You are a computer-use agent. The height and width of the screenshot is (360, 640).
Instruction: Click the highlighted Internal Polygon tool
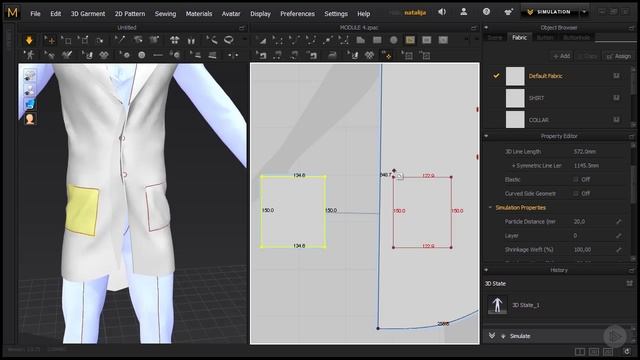click(410, 40)
